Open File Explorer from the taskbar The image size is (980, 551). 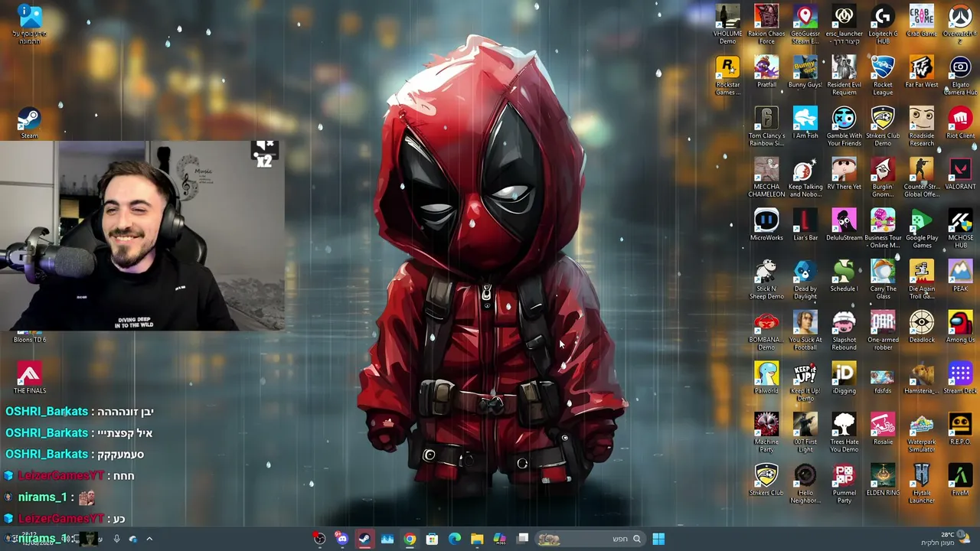pos(477,539)
